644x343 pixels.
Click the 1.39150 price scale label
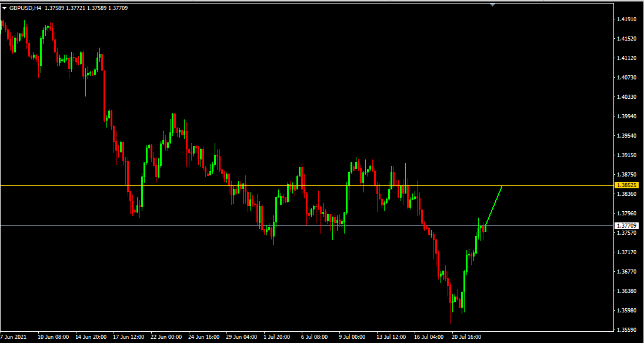[x=627, y=155]
